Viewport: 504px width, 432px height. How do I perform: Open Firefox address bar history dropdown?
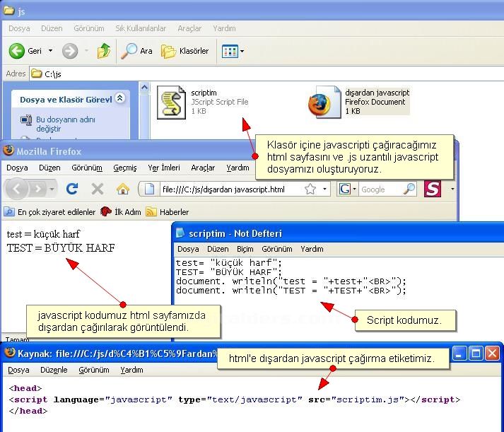[324, 189]
